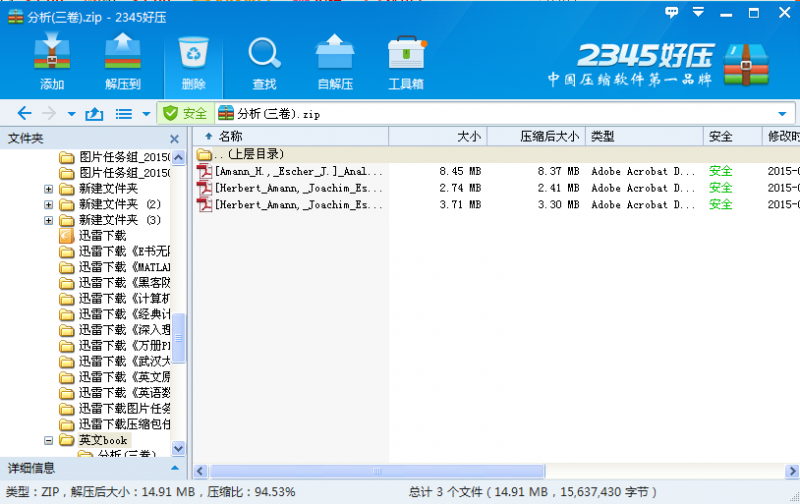Select the 2.74 MB Herbert_Amann PDF
This screenshot has height=504, width=800.
496,188
